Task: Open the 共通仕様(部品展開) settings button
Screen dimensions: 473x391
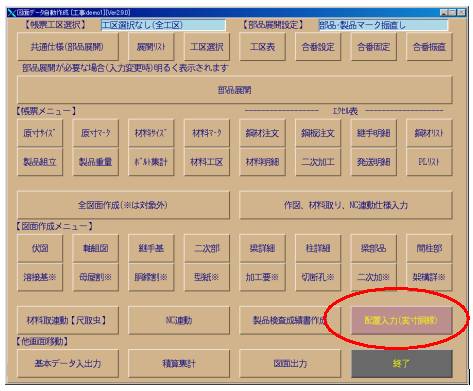Action: click(x=68, y=47)
